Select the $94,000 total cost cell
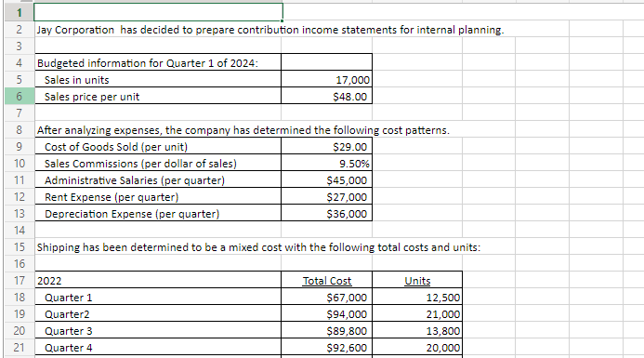The image size is (644, 358). [x=326, y=314]
